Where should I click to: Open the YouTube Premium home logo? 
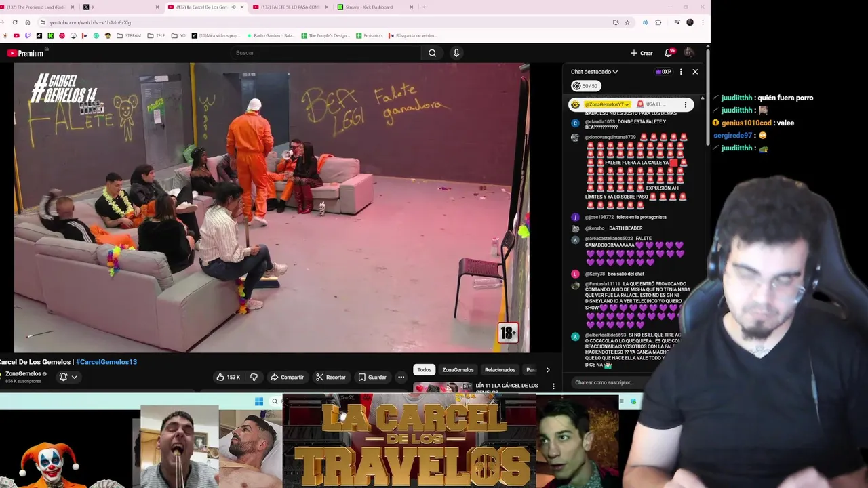pyautogui.click(x=25, y=53)
